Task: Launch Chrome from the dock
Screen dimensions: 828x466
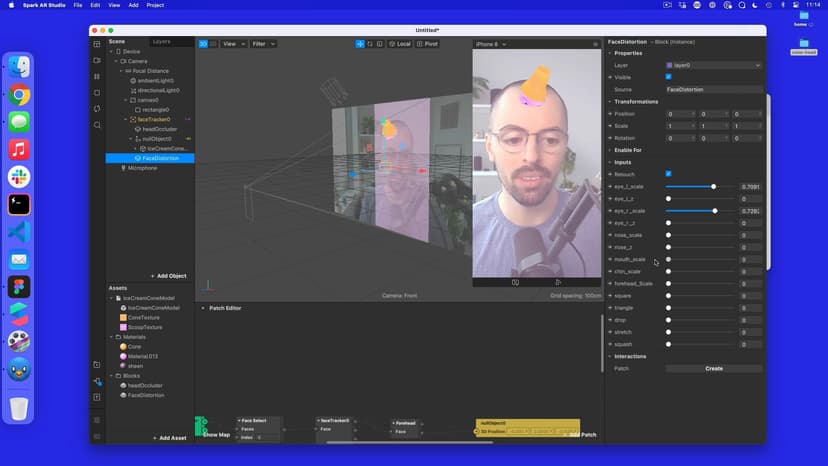Action: coord(19,95)
